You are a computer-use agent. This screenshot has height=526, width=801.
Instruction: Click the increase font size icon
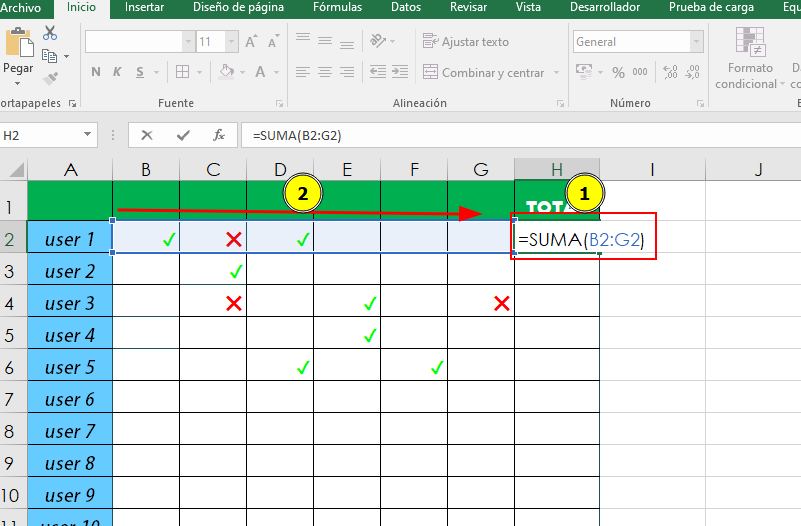(x=250, y=42)
